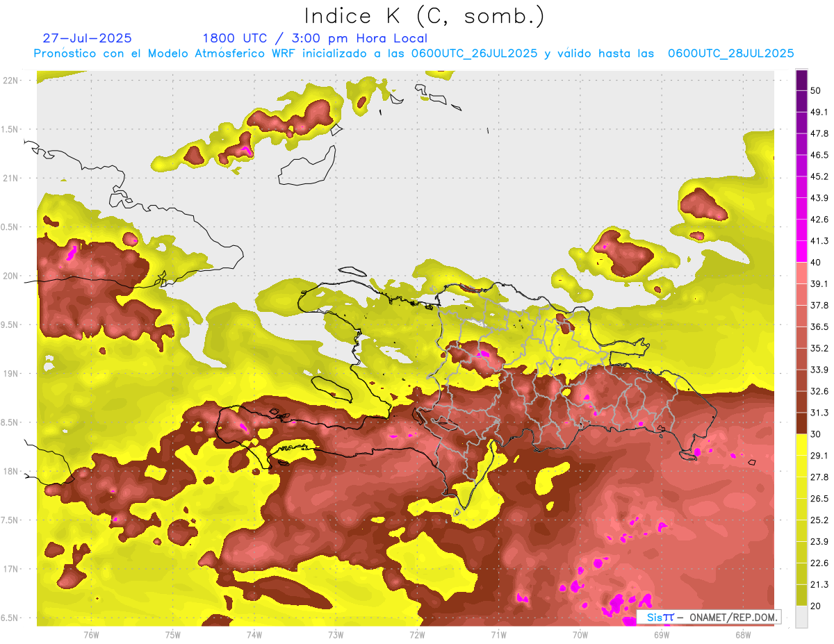The image size is (834, 644).
Task: Click the '70W' longitude label
Action: tap(580, 635)
